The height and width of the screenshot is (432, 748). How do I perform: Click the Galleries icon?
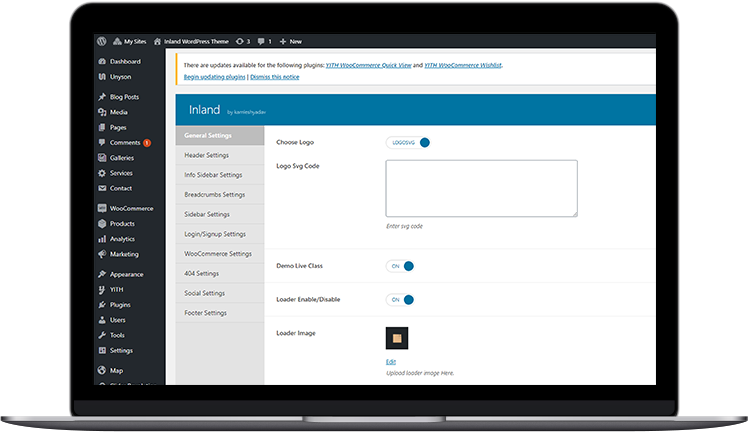[102, 158]
